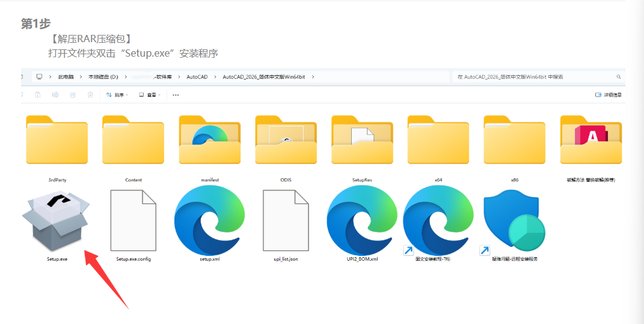Click the setup.xml file name label
Viewport: 644px width, 324px height.
click(x=209, y=259)
